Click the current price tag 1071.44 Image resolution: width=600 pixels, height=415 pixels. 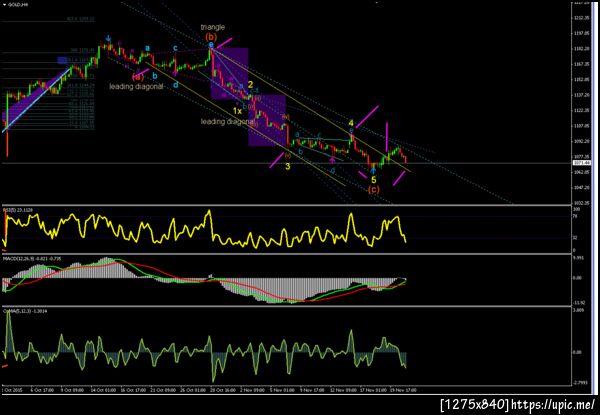click(582, 163)
